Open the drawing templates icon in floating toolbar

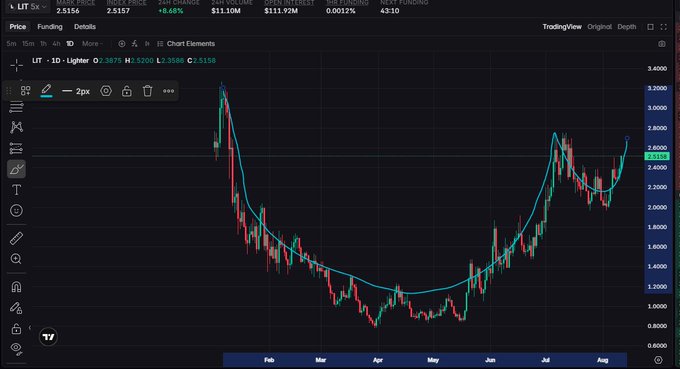26,91
